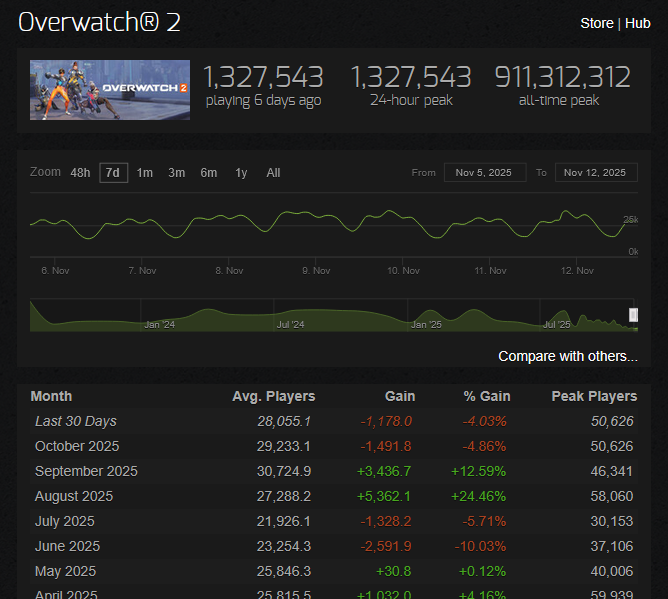
Task: Click the Avg. Players column header
Action: coord(274,396)
